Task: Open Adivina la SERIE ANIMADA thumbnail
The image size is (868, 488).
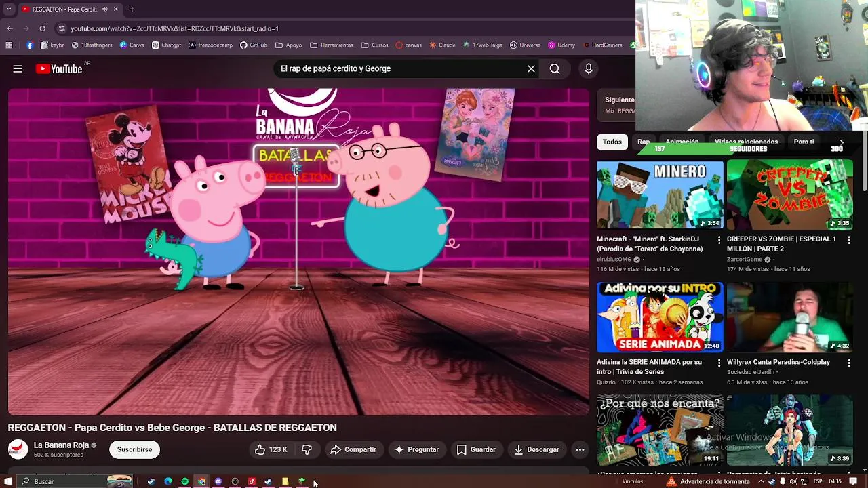Action: coord(660,317)
